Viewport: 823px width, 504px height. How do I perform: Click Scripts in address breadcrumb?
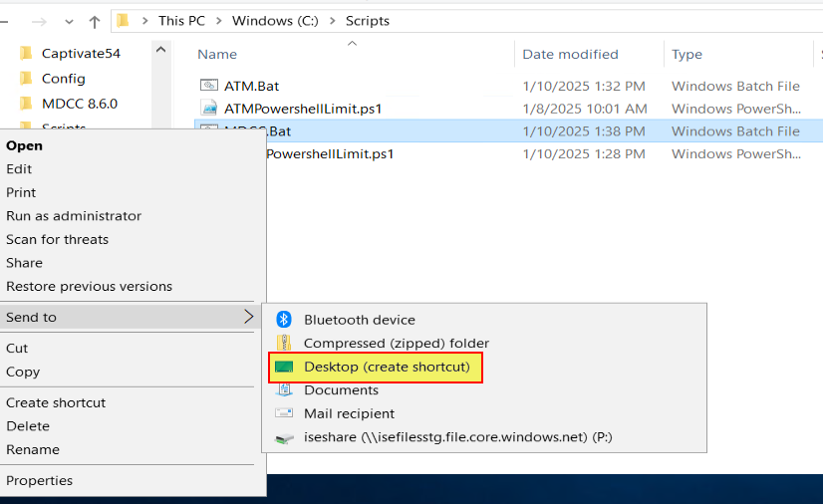click(368, 21)
